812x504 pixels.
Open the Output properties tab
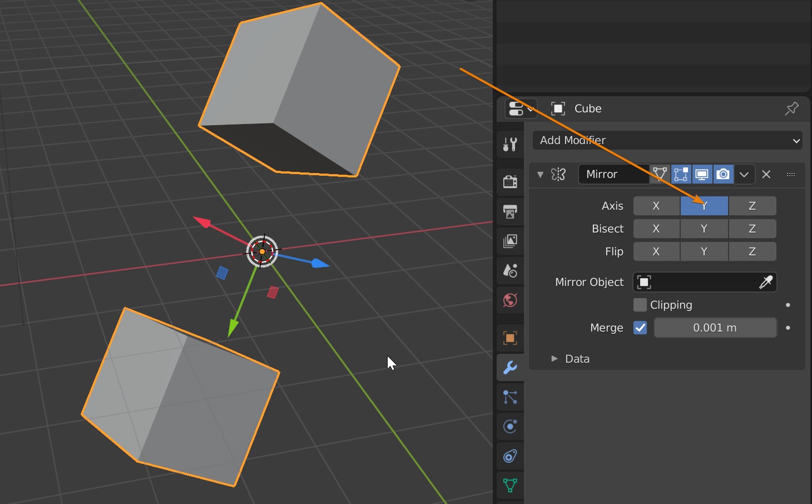coord(510,211)
